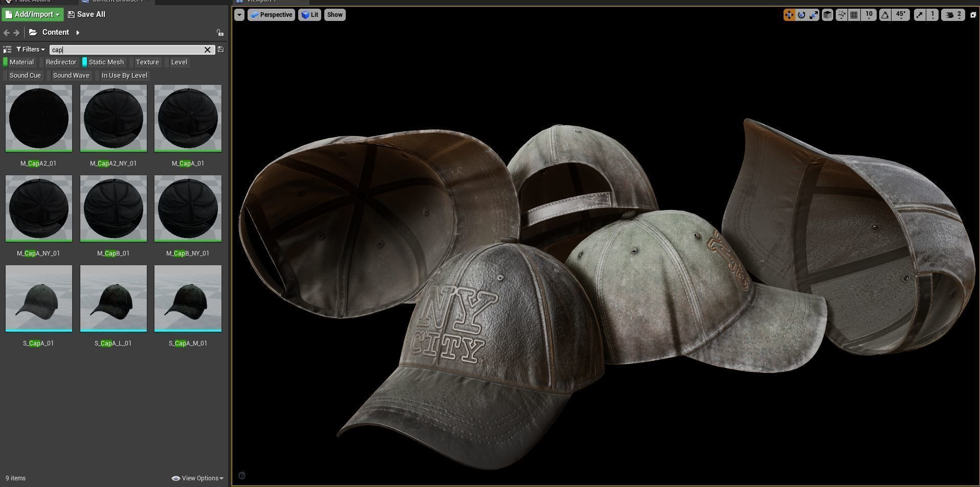Toggle the Sound Cue filter
The width and height of the screenshot is (980, 487).
(x=23, y=76)
